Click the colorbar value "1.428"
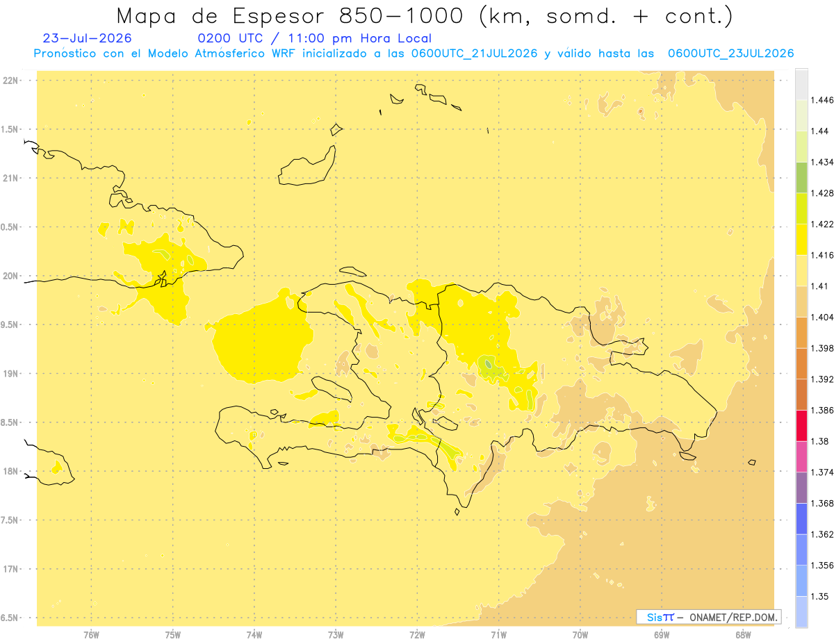 pyautogui.click(x=821, y=193)
